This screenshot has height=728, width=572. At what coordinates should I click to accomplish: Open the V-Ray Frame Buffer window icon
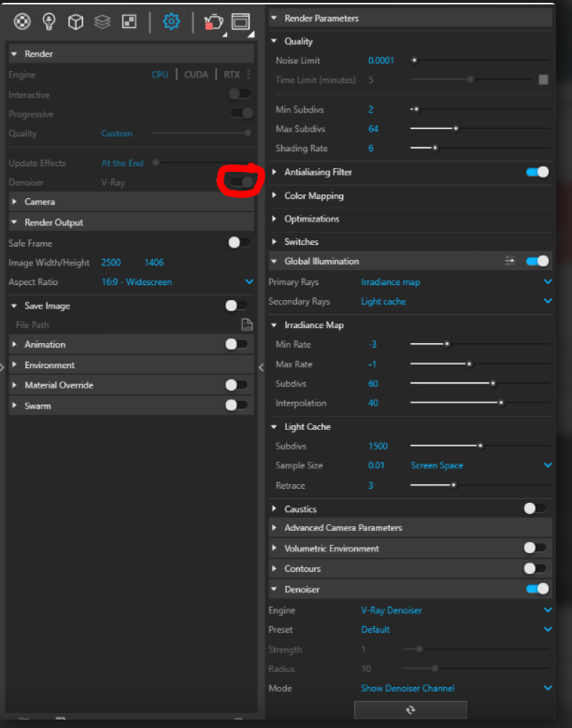tap(240, 21)
